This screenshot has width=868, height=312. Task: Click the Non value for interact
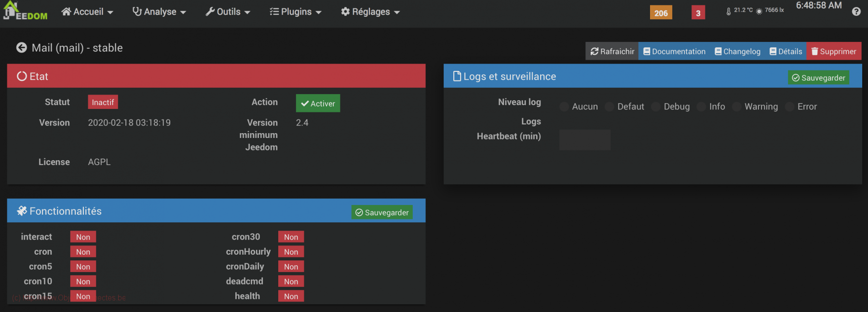click(x=83, y=237)
